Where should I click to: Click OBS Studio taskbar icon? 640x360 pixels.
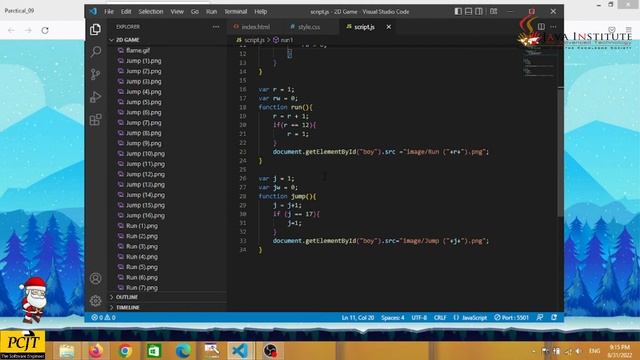[270, 351]
